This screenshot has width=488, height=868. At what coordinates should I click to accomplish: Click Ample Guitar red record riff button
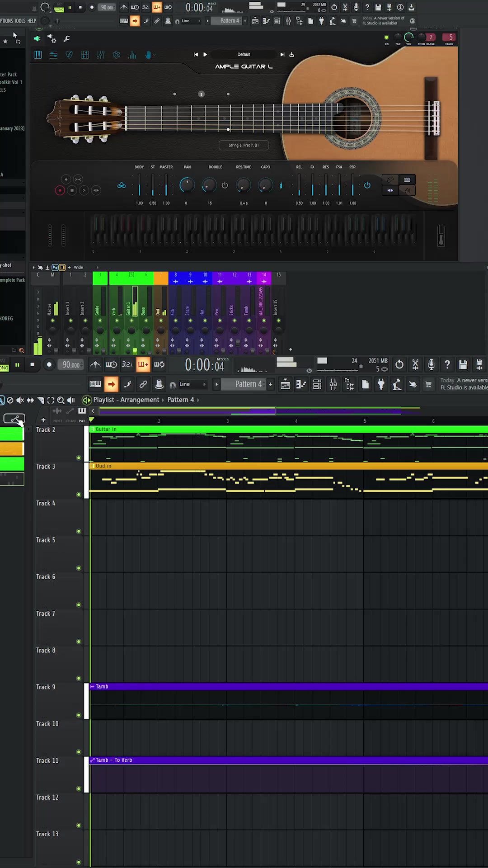coord(60,190)
